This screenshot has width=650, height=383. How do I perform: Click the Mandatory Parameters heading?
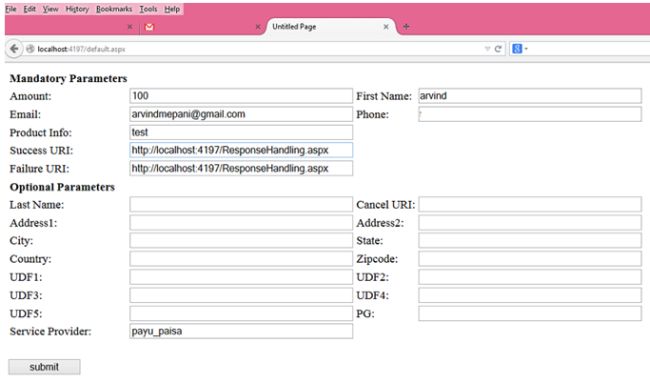point(68,78)
